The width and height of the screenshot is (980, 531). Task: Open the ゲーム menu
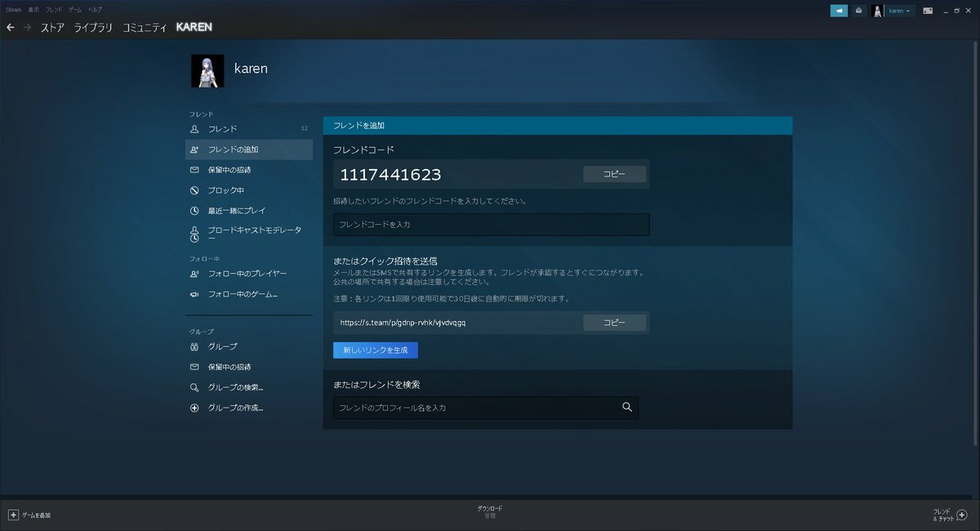click(75, 9)
